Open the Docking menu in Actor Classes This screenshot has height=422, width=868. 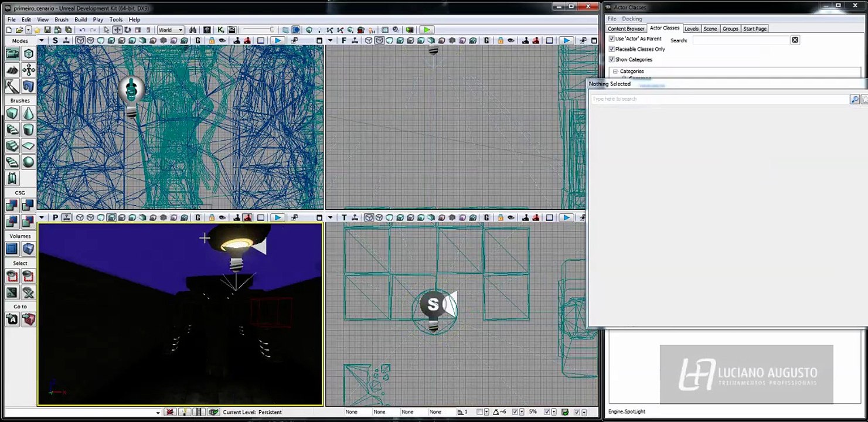click(632, 19)
